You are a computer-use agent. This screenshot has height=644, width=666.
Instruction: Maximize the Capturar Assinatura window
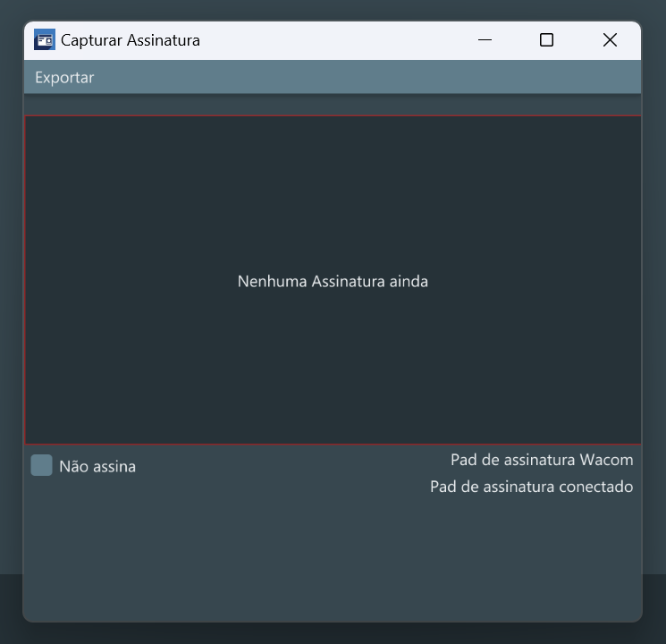(546, 40)
